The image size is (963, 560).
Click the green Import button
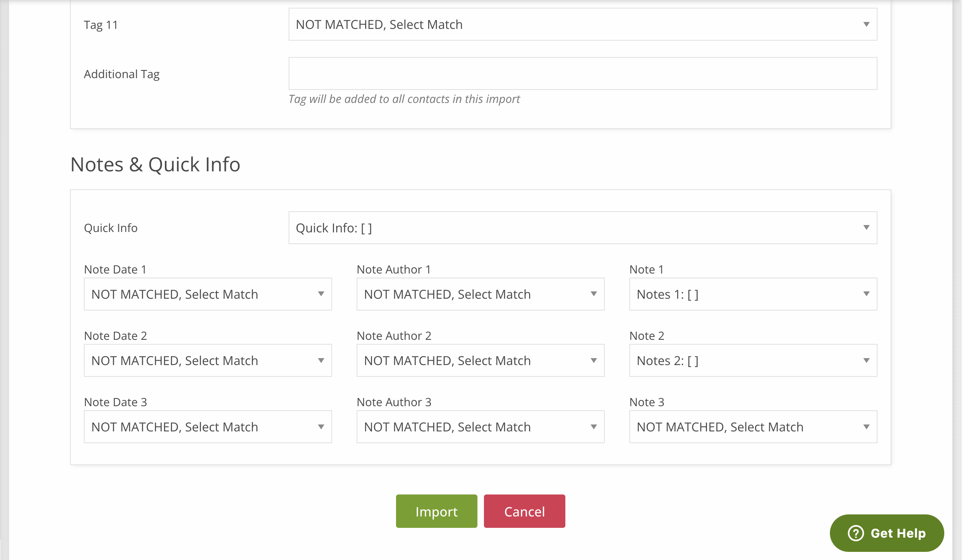point(437,511)
